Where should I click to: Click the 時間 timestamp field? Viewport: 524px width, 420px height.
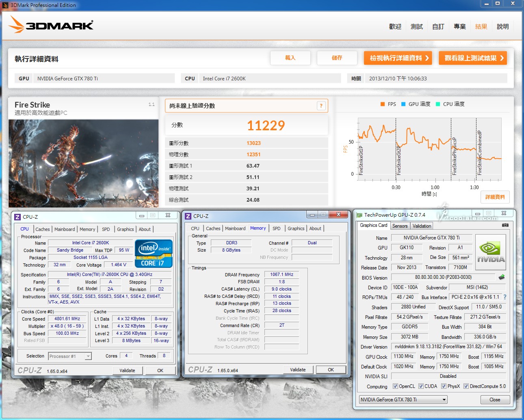pyautogui.click(x=436, y=78)
